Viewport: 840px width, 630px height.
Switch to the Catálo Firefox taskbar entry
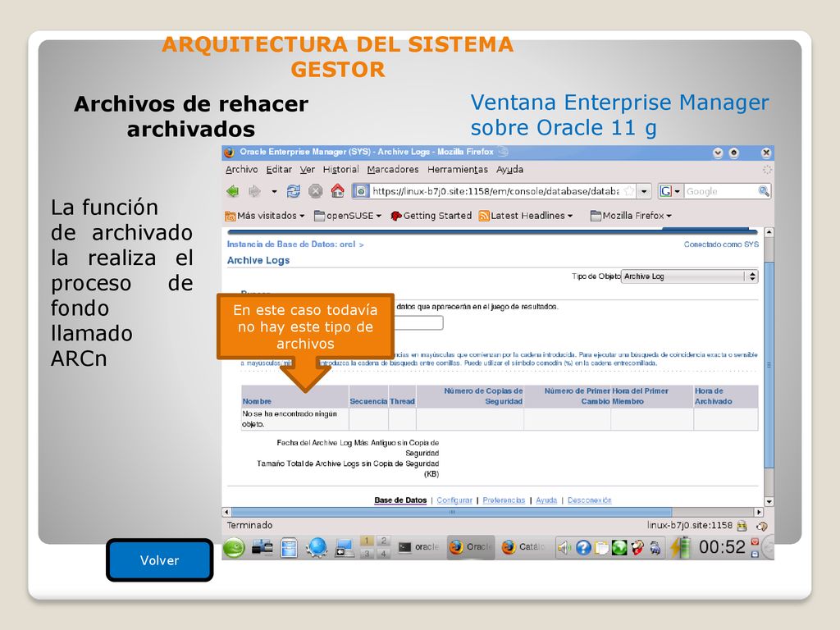click(523, 547)
